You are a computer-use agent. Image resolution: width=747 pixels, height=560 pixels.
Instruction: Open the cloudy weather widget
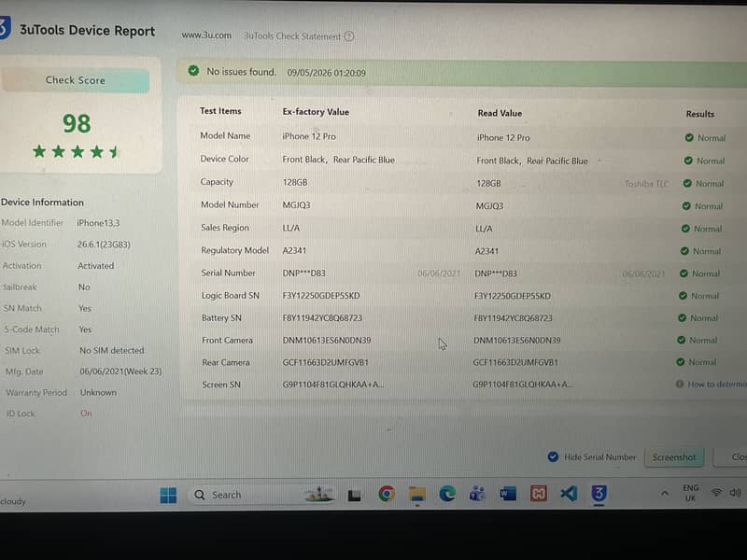point(13,501)
